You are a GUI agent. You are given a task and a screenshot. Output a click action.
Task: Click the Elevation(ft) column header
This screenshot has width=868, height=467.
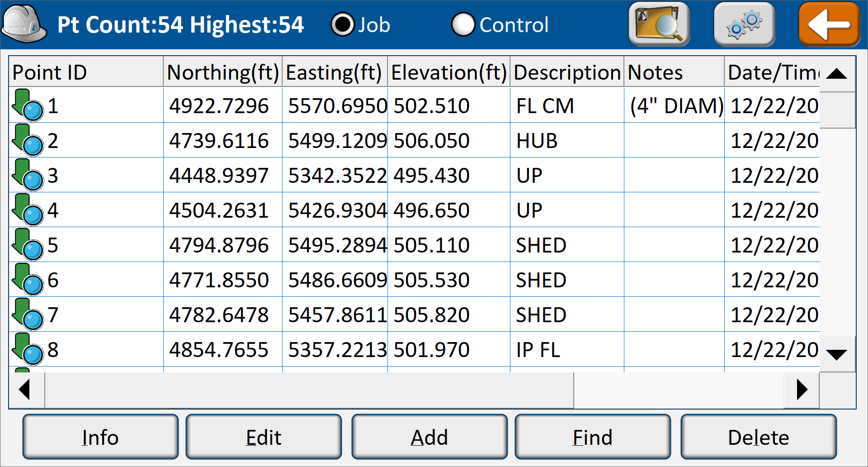[x=449, y=71]
